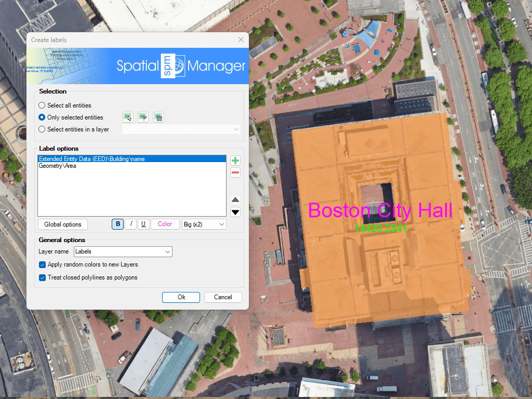Cancel the Create labels dialog
532x399 pixels.
pos(223,297)
